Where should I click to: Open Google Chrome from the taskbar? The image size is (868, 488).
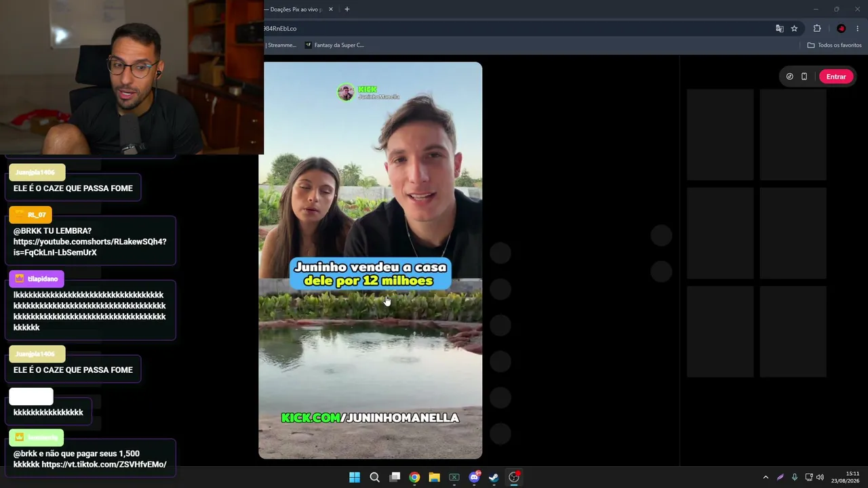pos(414,477)
